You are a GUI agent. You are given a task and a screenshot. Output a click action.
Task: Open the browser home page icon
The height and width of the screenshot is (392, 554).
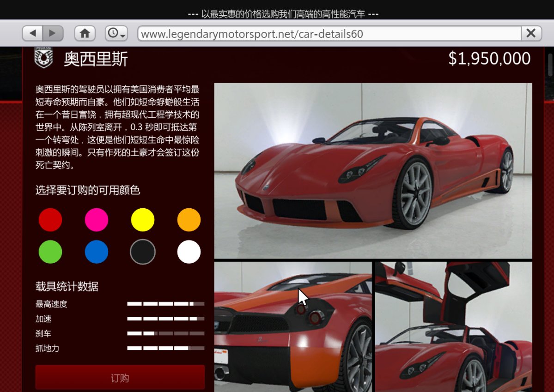[85, 34]
